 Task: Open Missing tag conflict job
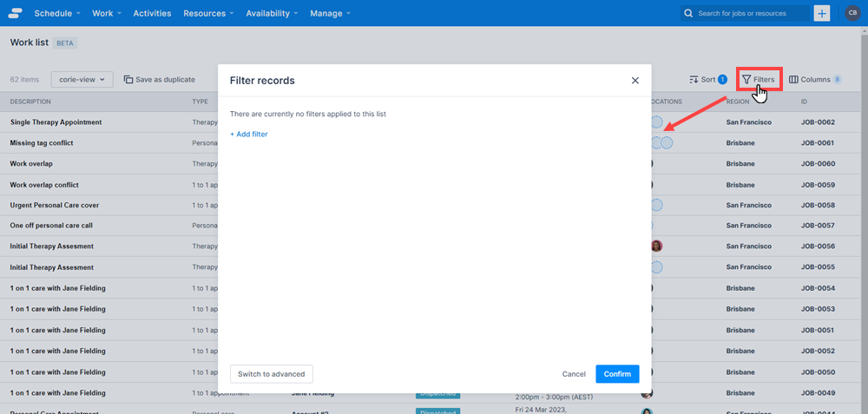[42, 143]
